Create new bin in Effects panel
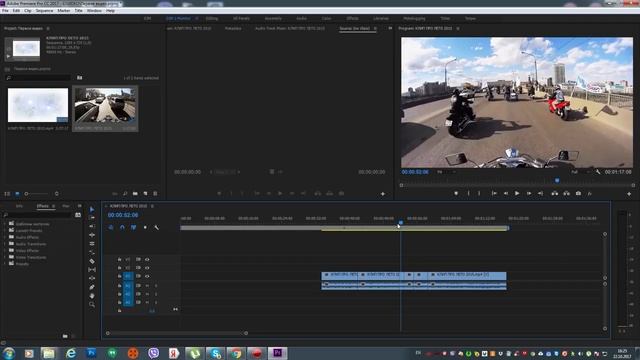The width and height of the screenshot is (640, 360). [x=65, y=336]
